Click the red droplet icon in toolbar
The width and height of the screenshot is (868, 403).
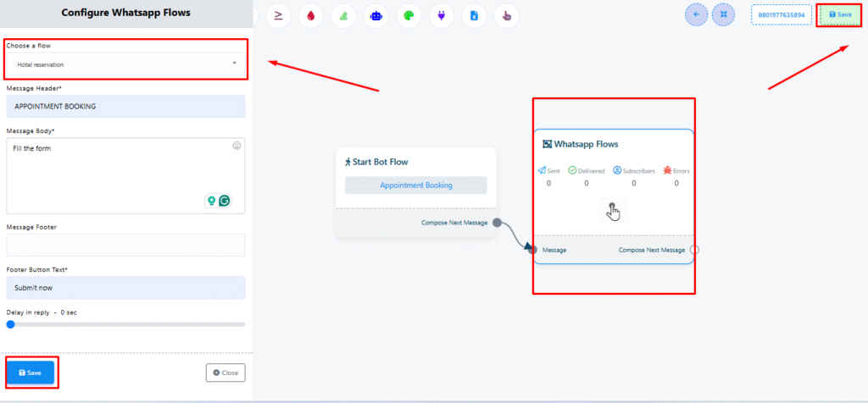tap(311, 16)
